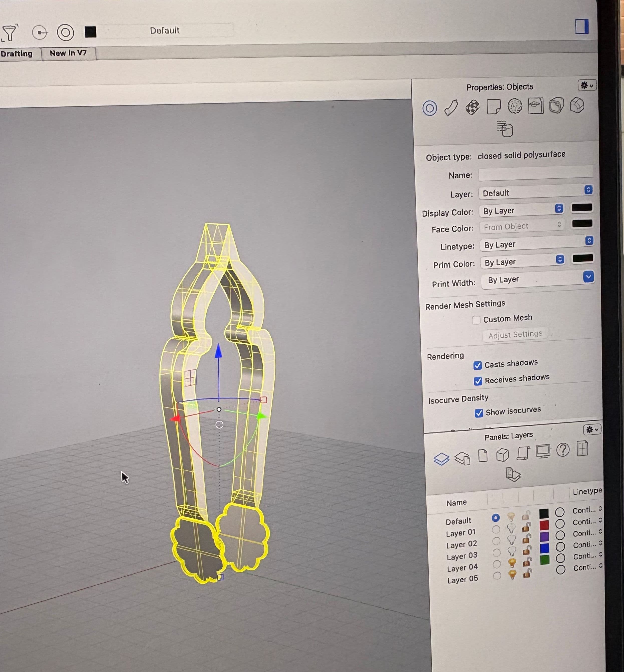The width and height of the screenshot is (624, 672).
Task: Open the Material paintbrush properties icon
Action: coord(451,108)
